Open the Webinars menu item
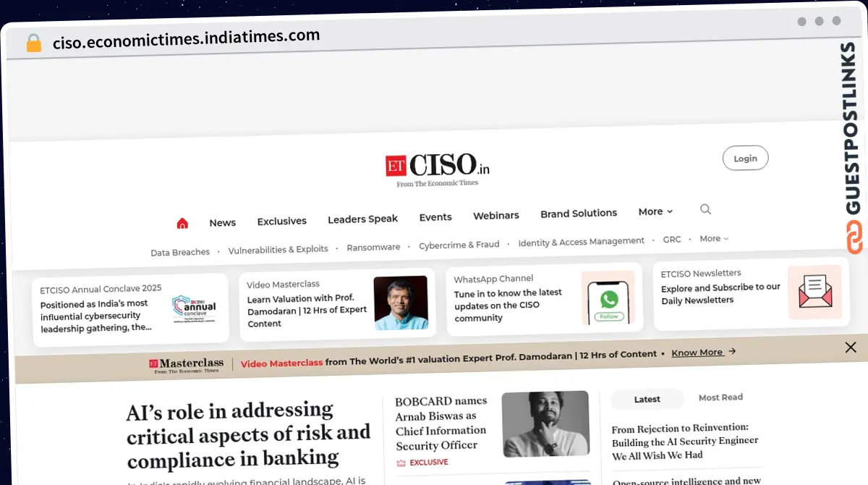Screen dimensions: 868x485 495,215
